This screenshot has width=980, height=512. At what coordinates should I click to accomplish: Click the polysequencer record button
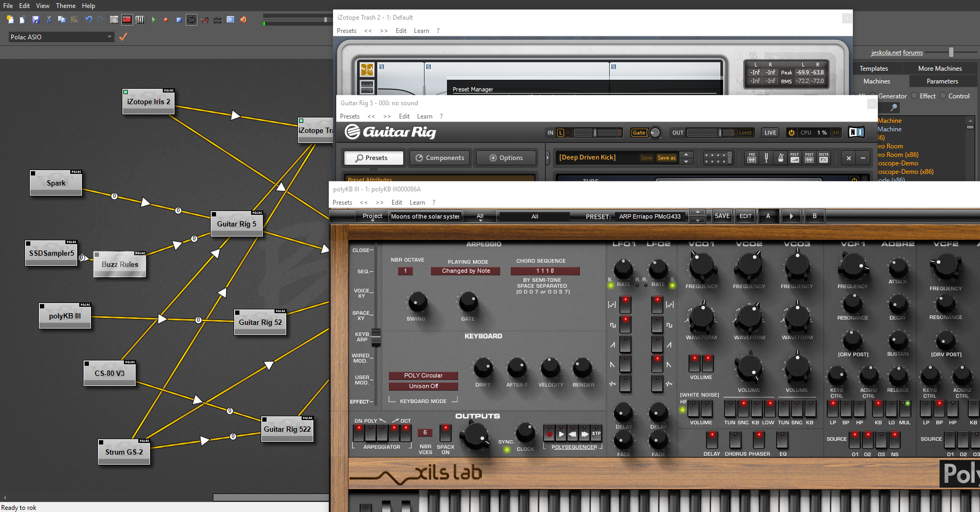[550, 434]
